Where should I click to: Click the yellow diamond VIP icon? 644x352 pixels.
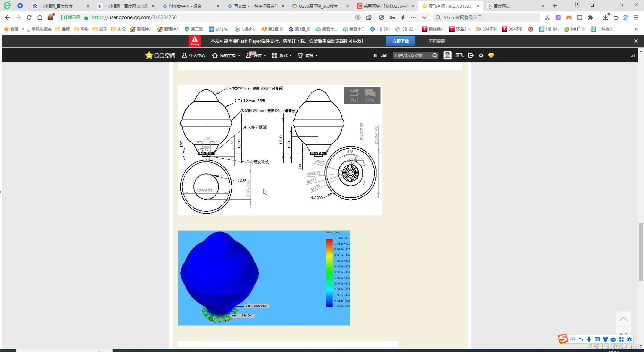(491, 55)
